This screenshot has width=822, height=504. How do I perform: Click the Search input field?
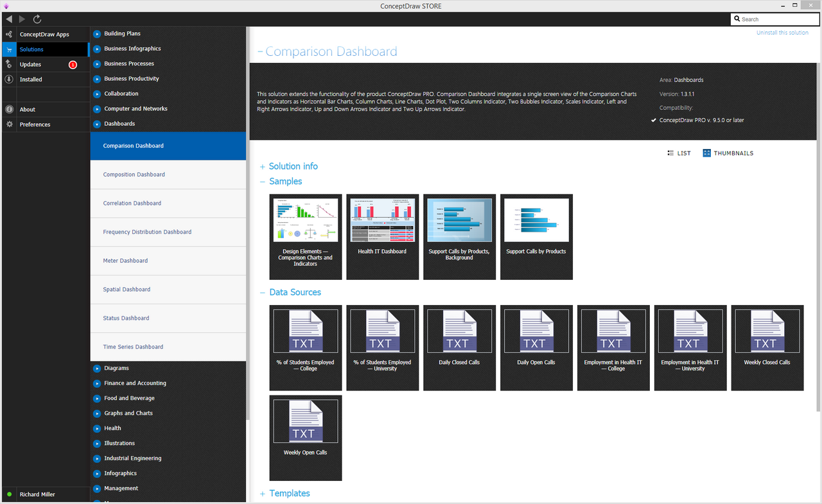(x=776, y=19)
